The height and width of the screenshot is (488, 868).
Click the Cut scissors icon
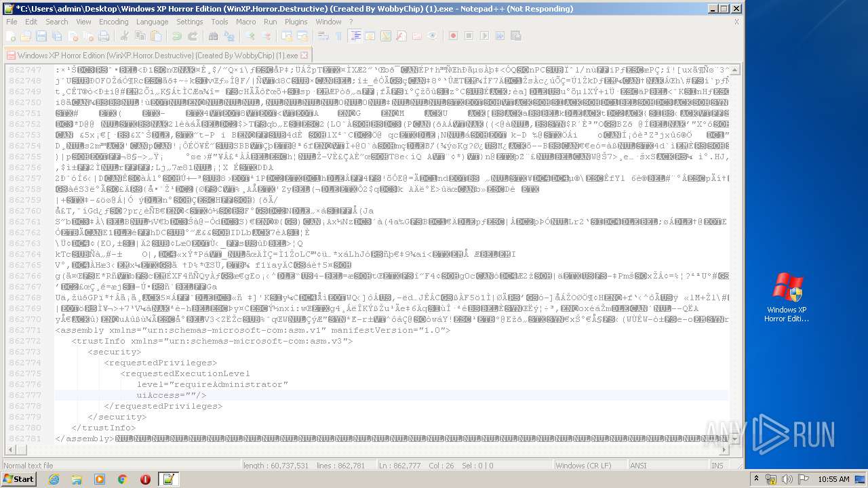[124, 36]
